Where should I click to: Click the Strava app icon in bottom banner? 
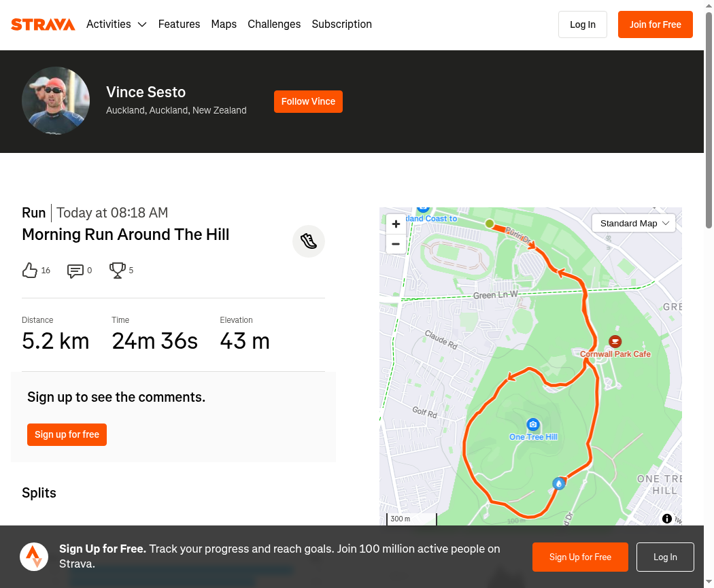point(34,557)
